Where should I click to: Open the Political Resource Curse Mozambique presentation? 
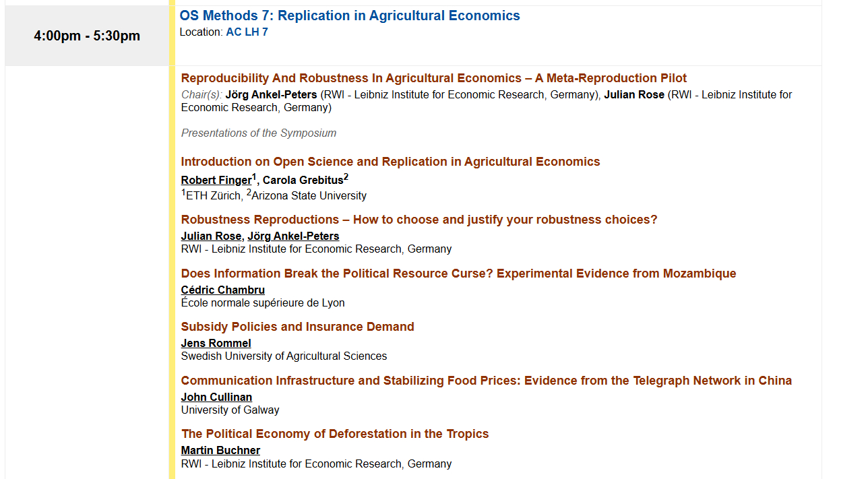point(458,274)
